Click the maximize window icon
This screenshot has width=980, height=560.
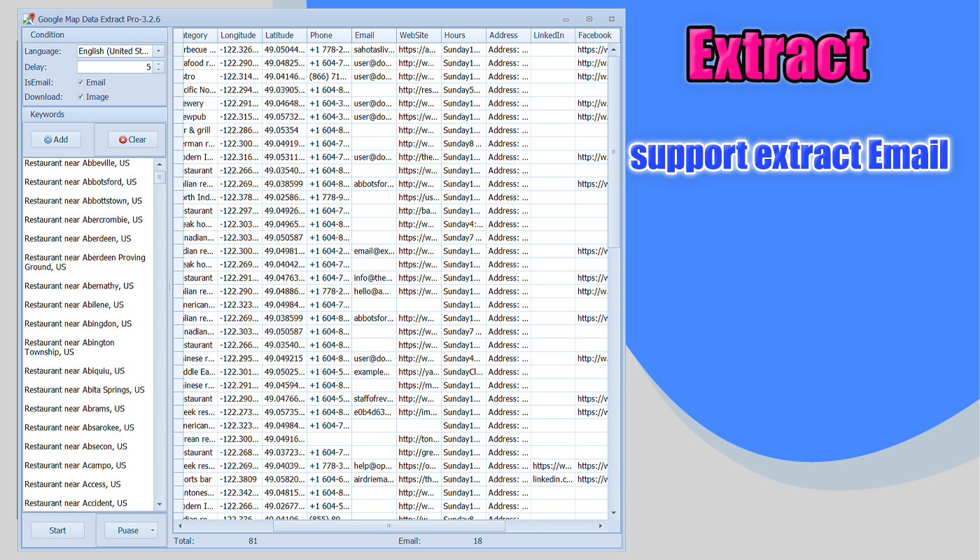pyautogui.click(x=589, y=19)
